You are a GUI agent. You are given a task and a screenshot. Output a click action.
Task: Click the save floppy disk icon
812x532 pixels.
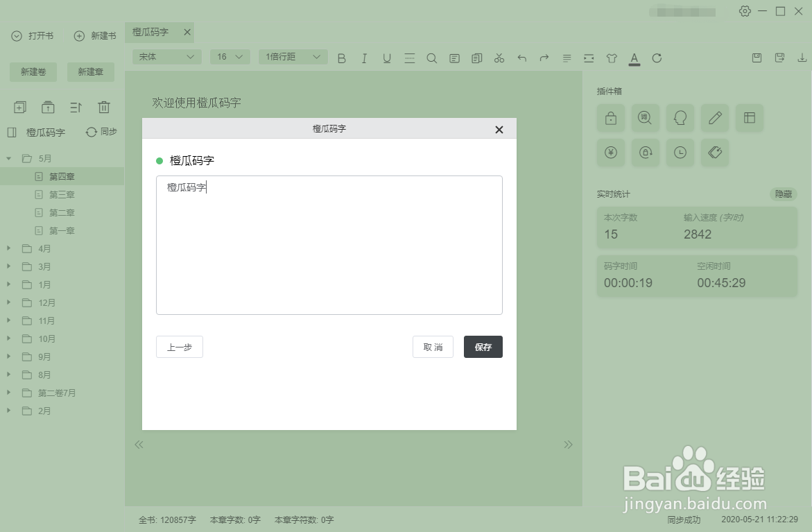pos(757,58)
